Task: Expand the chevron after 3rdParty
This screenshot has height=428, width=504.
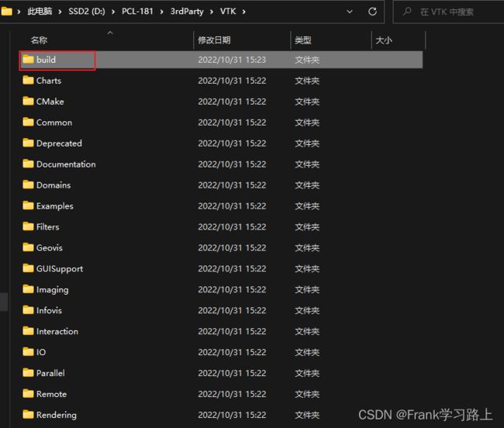Action: [x=212, y=12]
